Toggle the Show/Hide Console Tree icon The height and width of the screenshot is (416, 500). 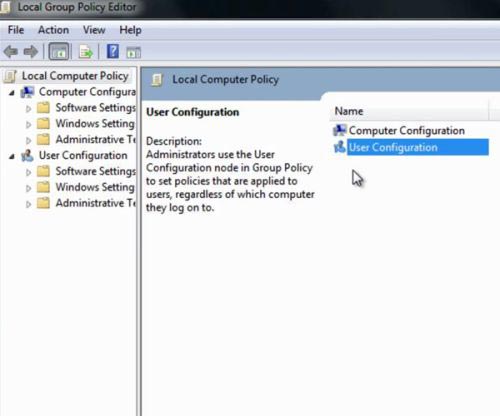coord(59,52)
